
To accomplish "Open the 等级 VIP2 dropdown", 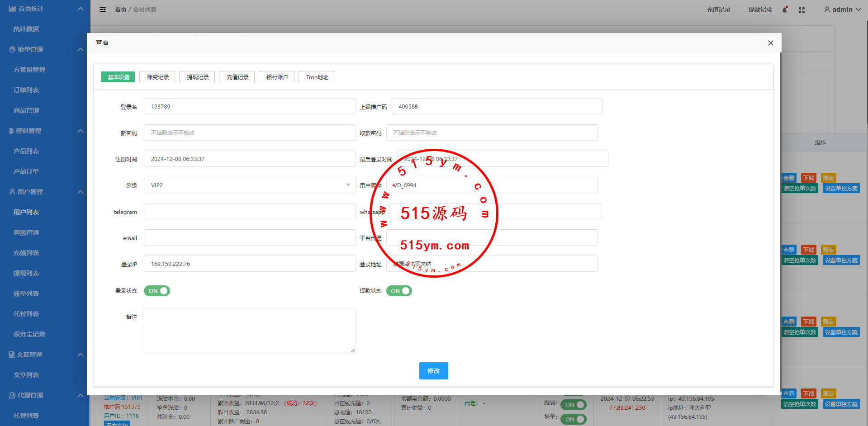I will click(x=249, y=185).
